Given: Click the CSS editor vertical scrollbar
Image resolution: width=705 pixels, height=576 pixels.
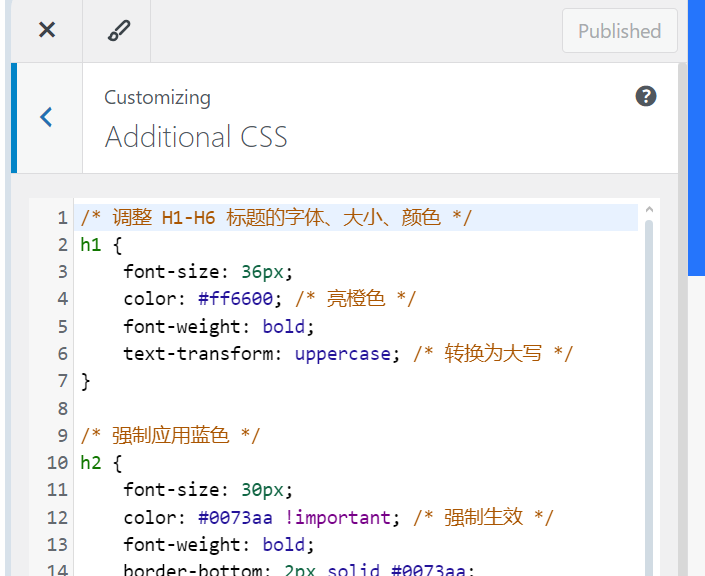Looking at the screenshot, I should coord(649,396).
